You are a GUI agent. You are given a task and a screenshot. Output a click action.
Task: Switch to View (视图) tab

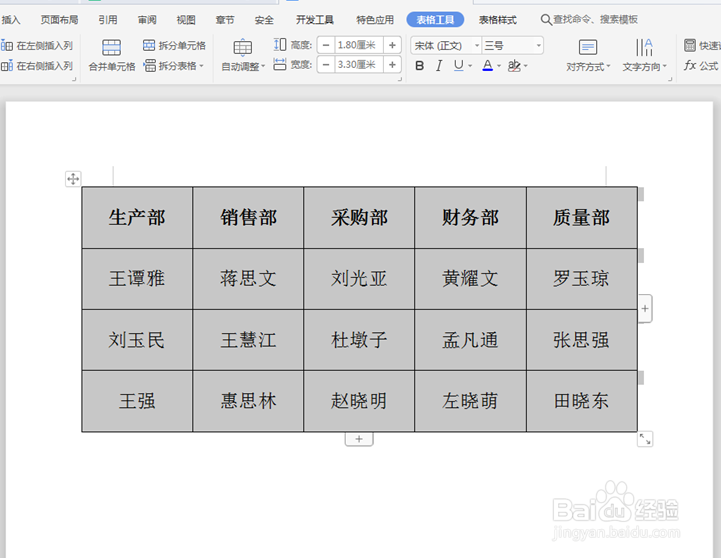pos(186,20)
